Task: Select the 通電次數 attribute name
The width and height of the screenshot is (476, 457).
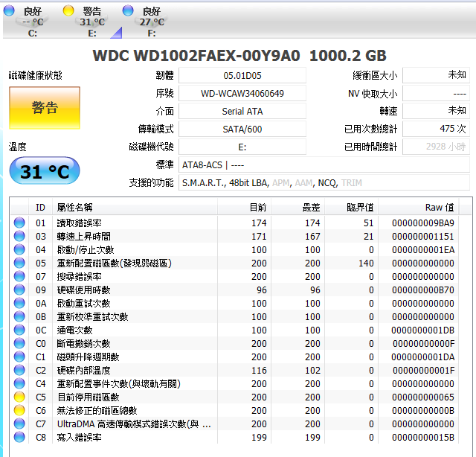Action: tap(74, 330)
